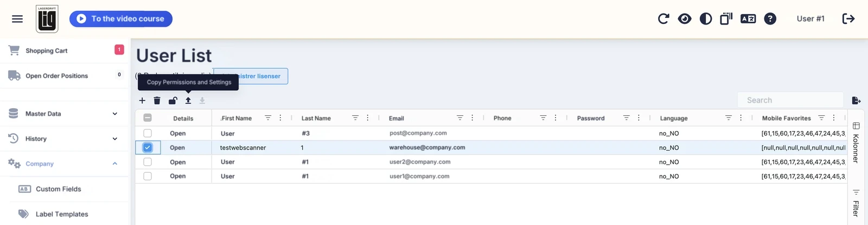
Task: Check the post@company.com row checkbox
Action: click(x=148, y=133)
